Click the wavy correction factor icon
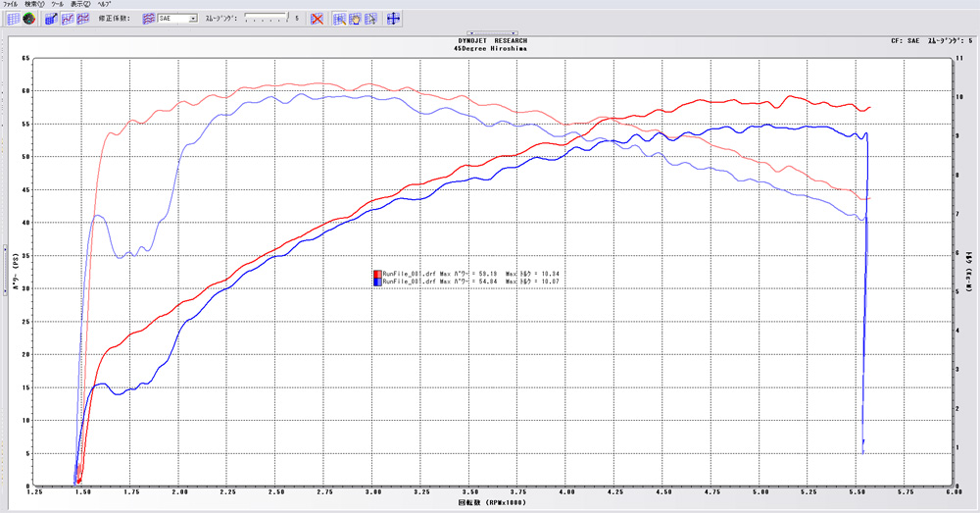 tap(149, 18)
